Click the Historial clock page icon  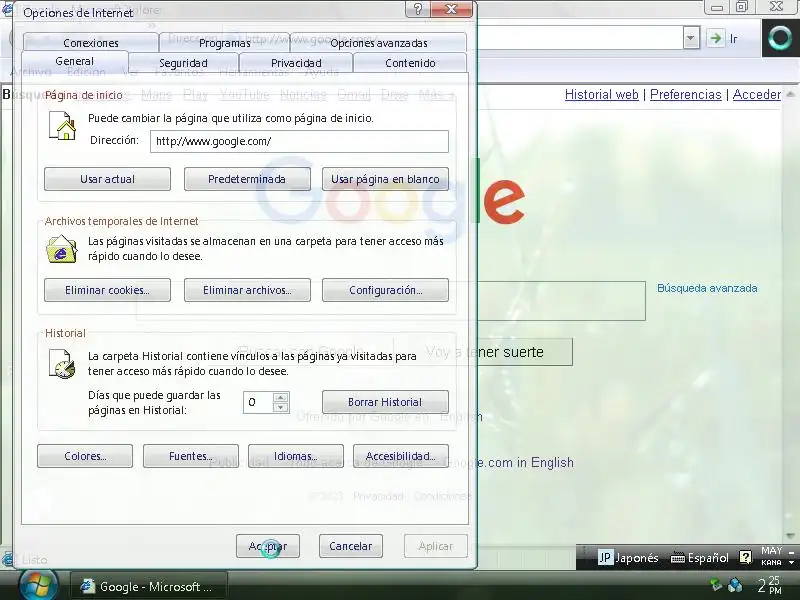[x=62, y=364]
